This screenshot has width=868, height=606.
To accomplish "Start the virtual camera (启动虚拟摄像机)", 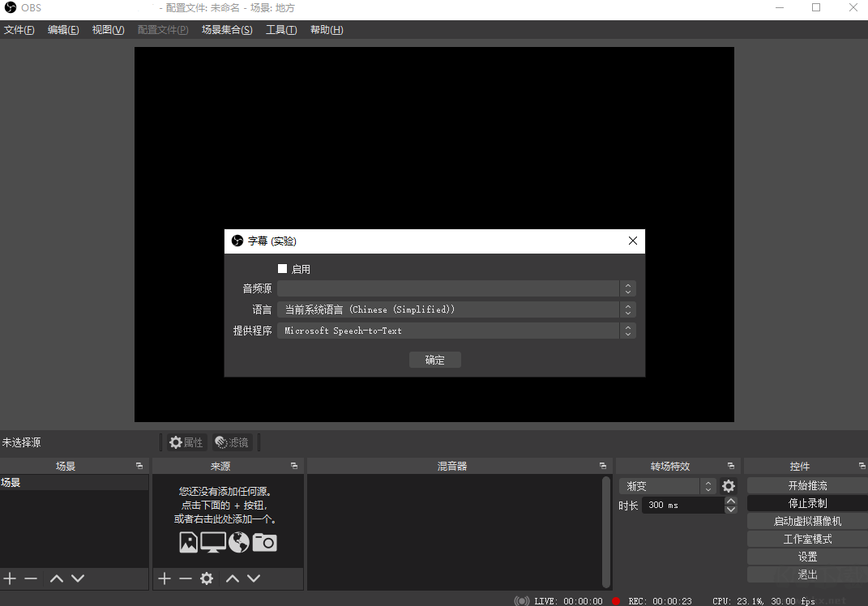I will pyautogui.click(x=806, y=520).
